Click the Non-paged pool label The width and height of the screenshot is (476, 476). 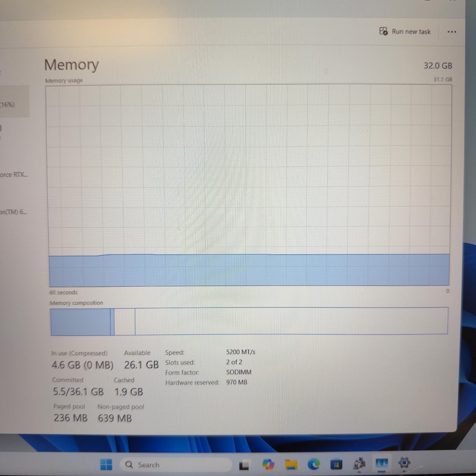[121, 407]
